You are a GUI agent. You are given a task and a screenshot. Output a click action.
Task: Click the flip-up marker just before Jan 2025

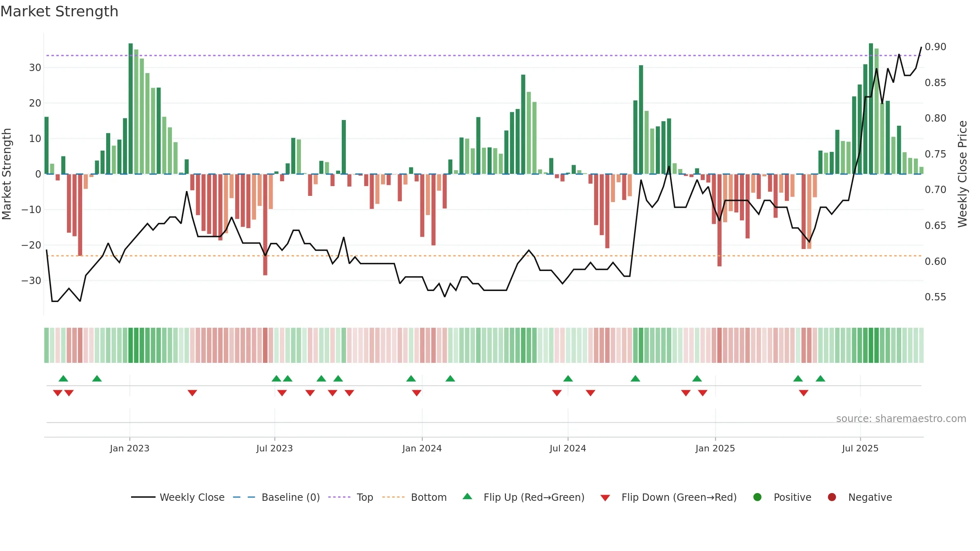pyautogui.click(x=697, y=378)
